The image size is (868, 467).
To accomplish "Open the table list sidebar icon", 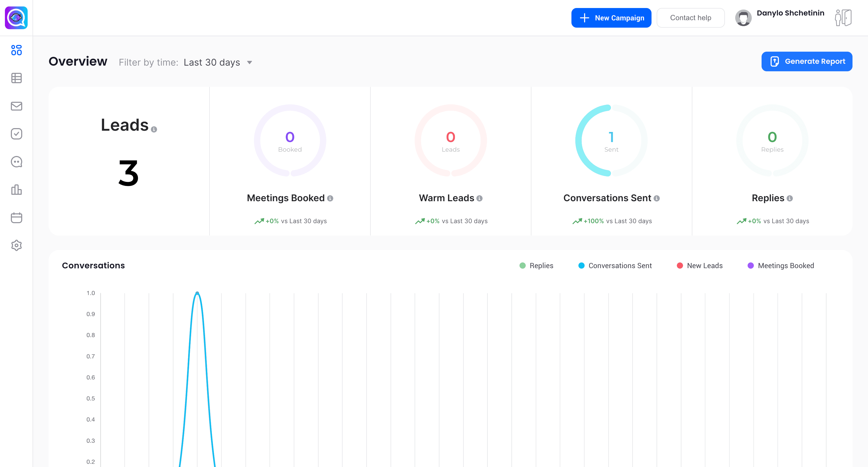I will pyautogui.click(x=16, y=78).
